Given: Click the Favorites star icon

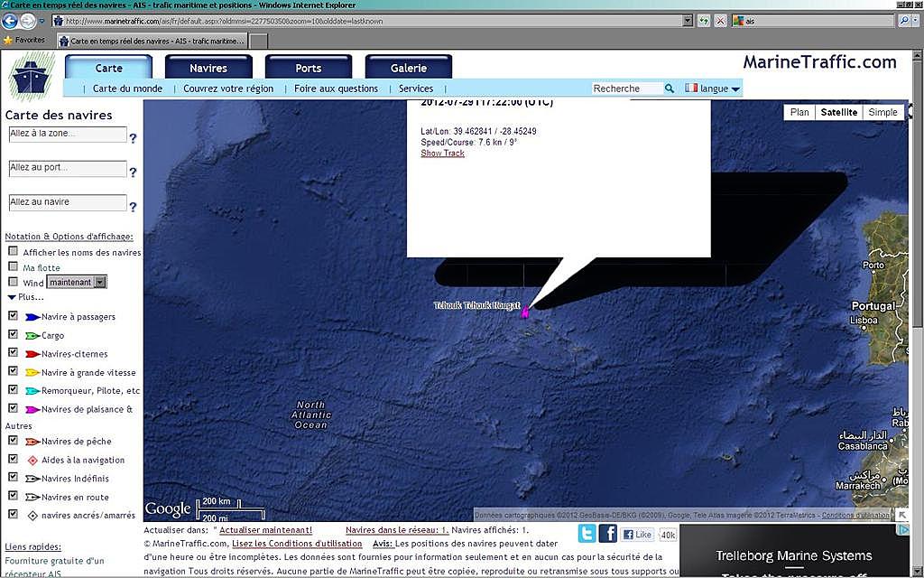Looking at the screenshot, I should coord(7,40).
